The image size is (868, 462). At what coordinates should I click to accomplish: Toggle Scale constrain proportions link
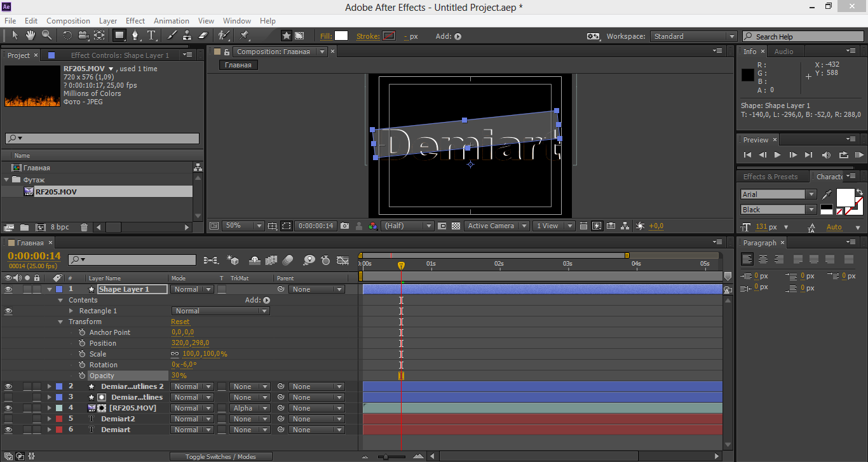tap(175, 354)
